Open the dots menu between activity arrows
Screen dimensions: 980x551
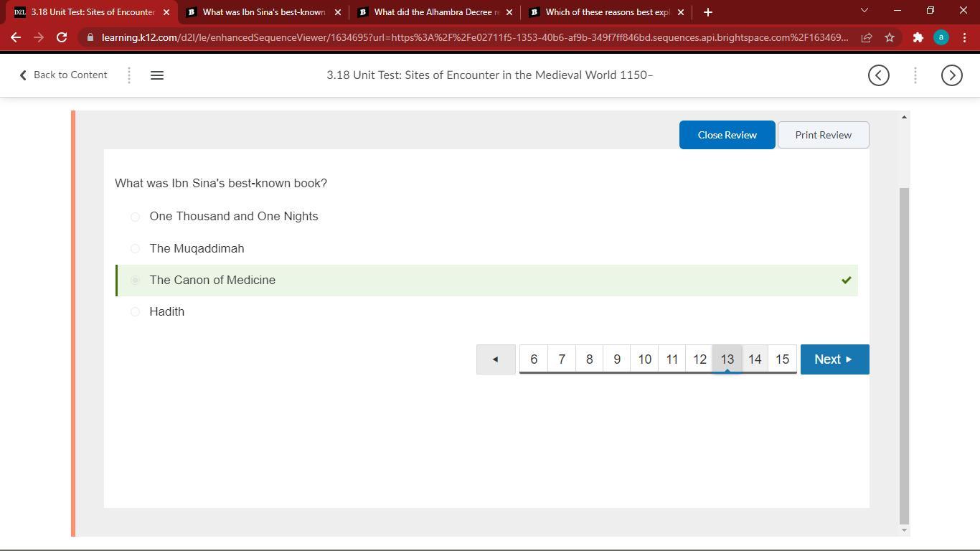pos(915,75)
